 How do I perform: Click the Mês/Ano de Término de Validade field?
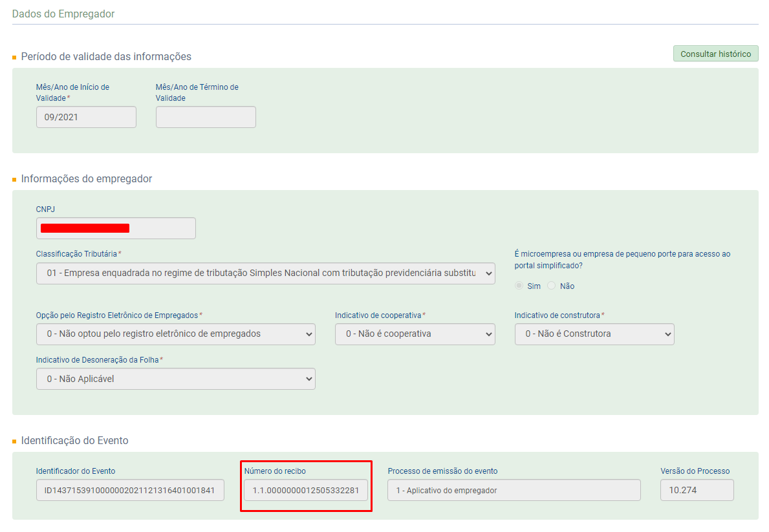click(x=206, y=117)
